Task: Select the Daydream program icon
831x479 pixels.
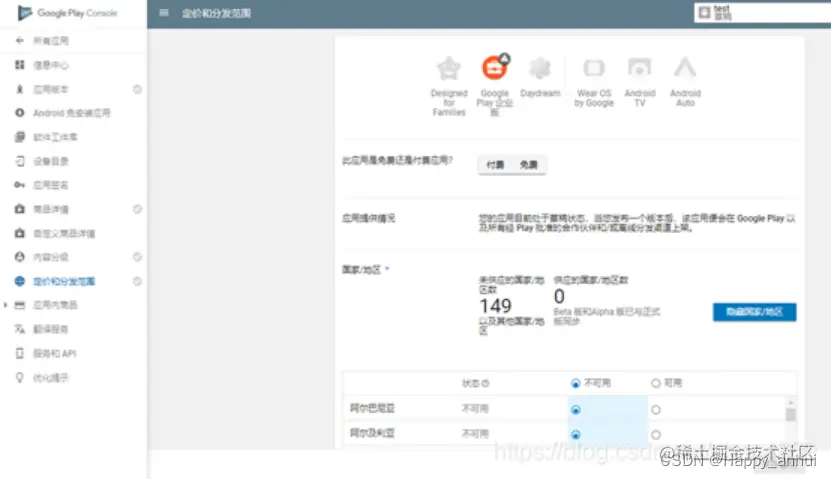Action: [x=540, y=68]
